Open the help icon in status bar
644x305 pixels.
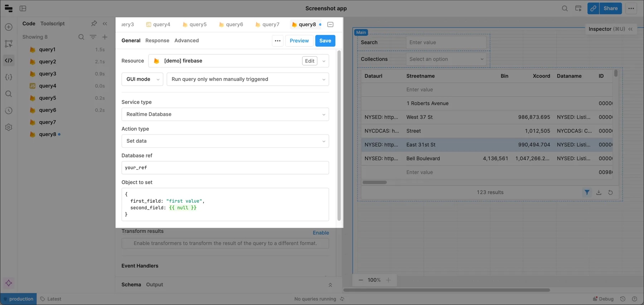coord(634,299)
